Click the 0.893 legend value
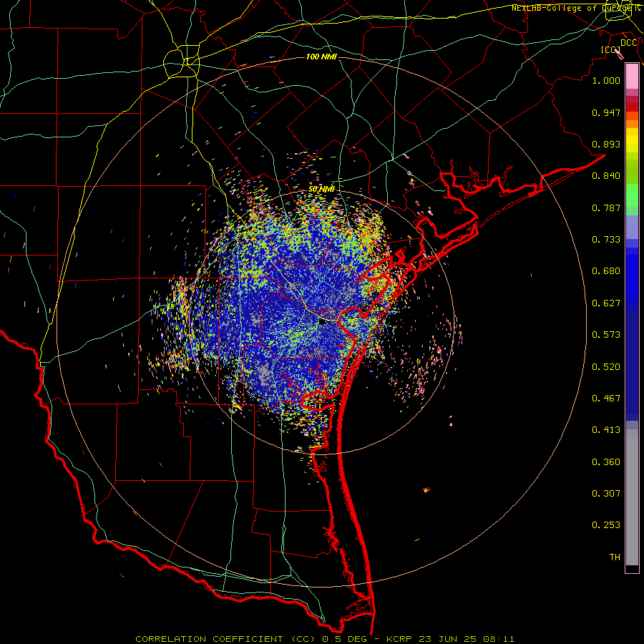 tap(606, 144)
